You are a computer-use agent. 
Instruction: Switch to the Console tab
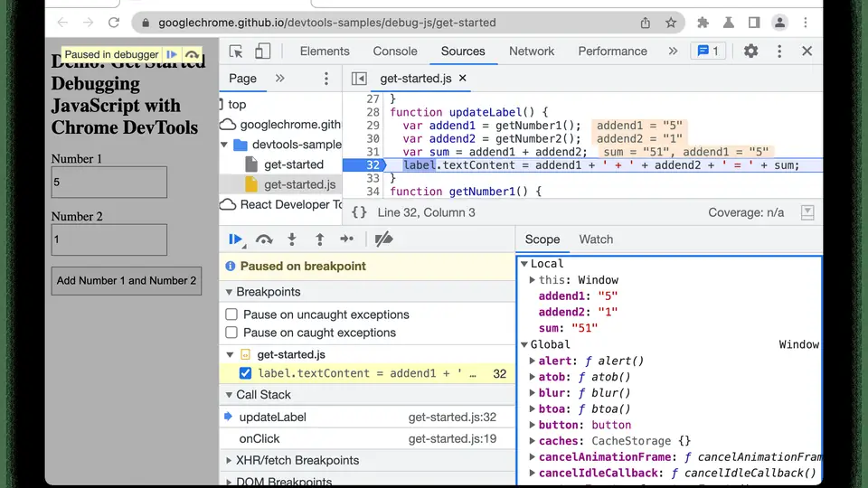click(395, 52)
